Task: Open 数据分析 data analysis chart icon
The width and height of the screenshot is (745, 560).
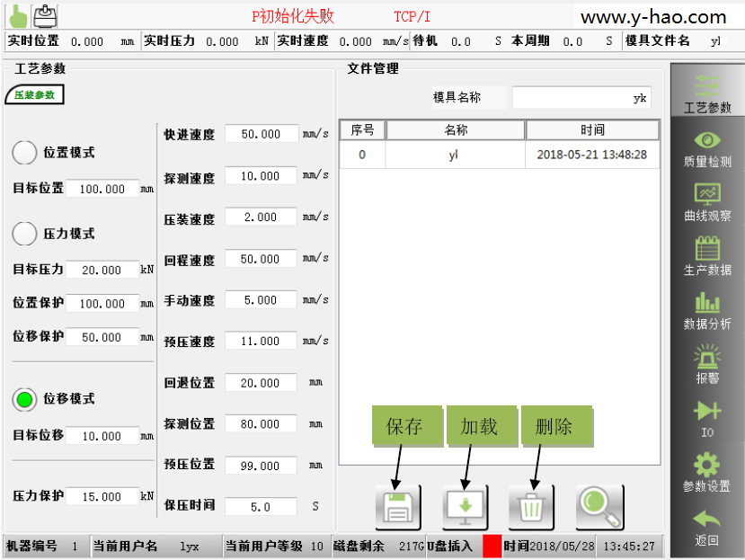Action: tap(707, 311)
